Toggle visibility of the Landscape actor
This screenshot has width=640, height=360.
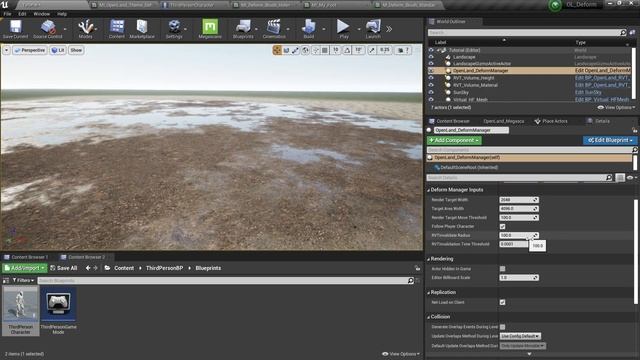431,57
